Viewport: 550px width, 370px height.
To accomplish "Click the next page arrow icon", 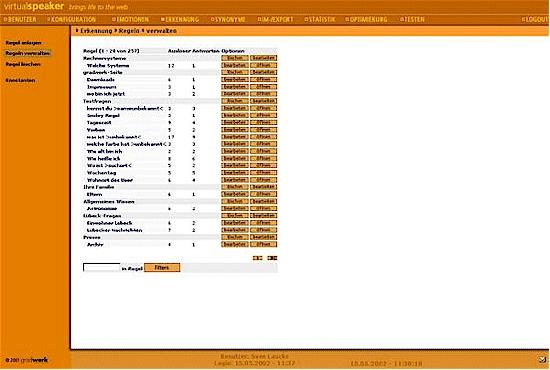I will point(257,258).
